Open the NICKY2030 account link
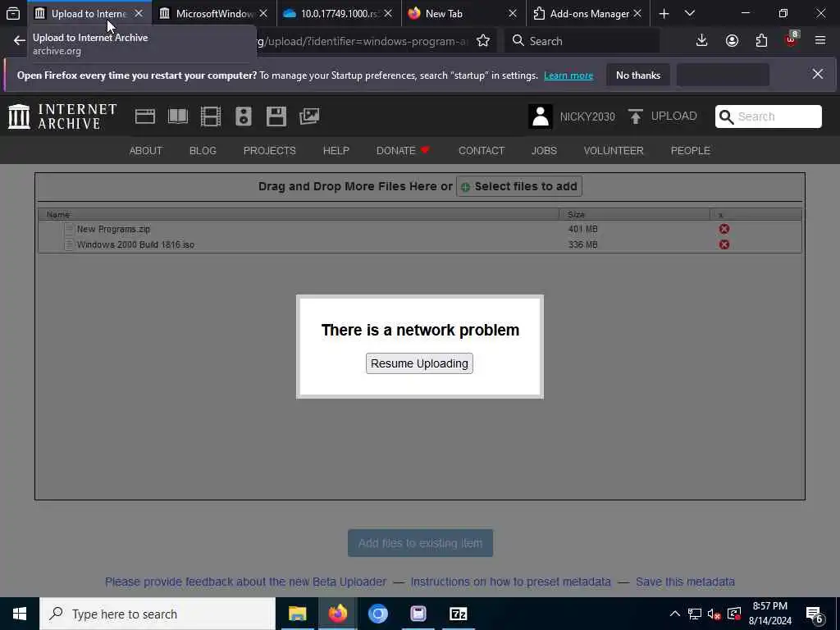Viewport: 840px width, 630px height. 587,116
